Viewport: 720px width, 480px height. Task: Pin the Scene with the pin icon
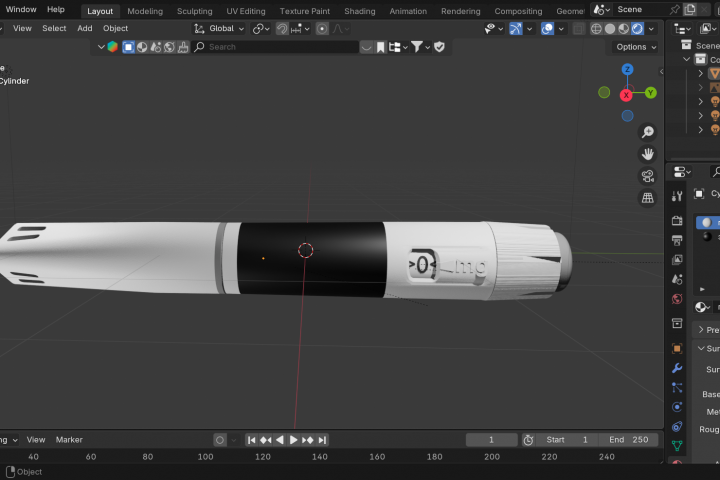coord(675,9)
